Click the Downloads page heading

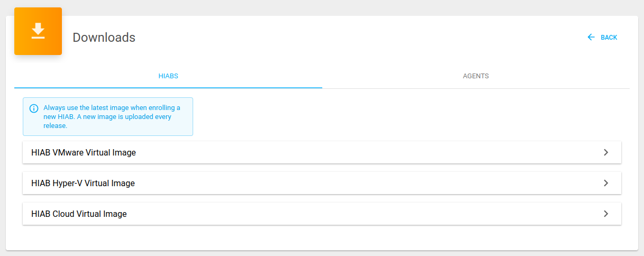pos(104,38)
